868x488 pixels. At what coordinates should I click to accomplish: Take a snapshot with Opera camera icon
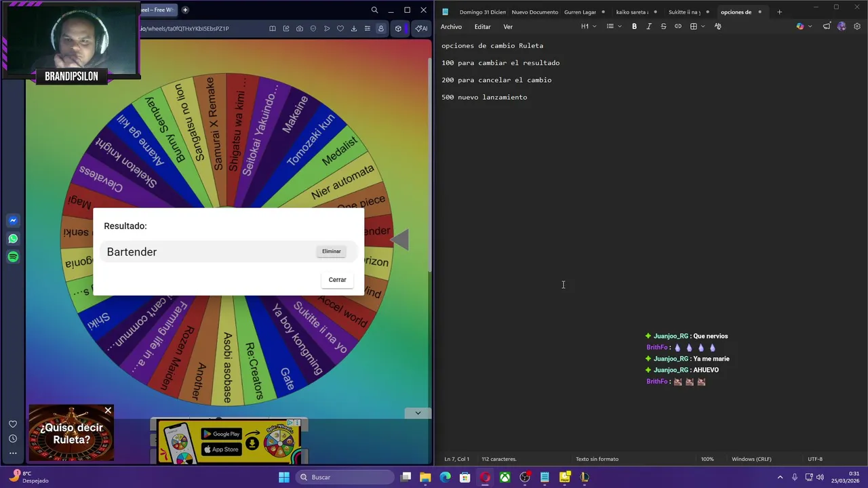click(300, 28)
